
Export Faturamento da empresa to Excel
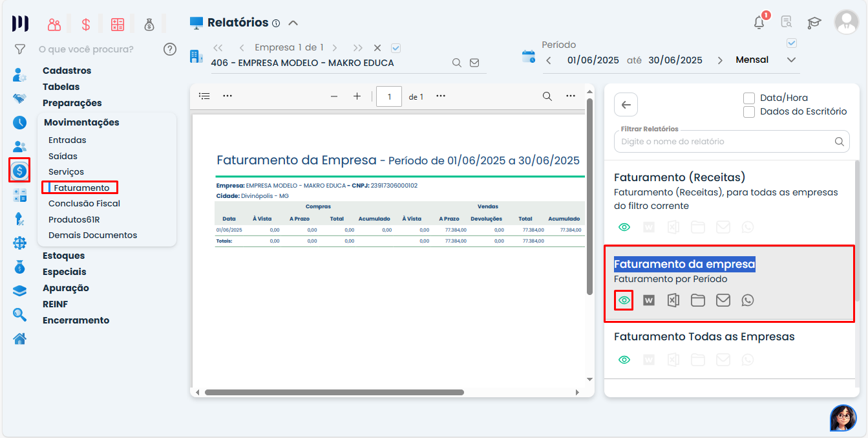tap(673, 300)
